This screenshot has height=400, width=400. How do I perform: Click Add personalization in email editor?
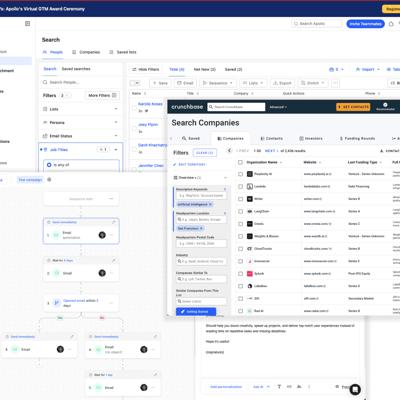pos(226,387)
